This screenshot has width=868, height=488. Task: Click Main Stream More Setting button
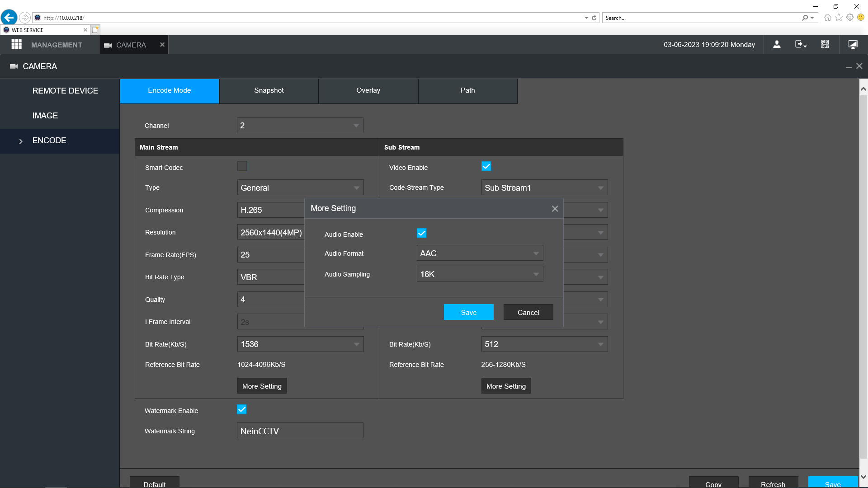coord(262,386)
